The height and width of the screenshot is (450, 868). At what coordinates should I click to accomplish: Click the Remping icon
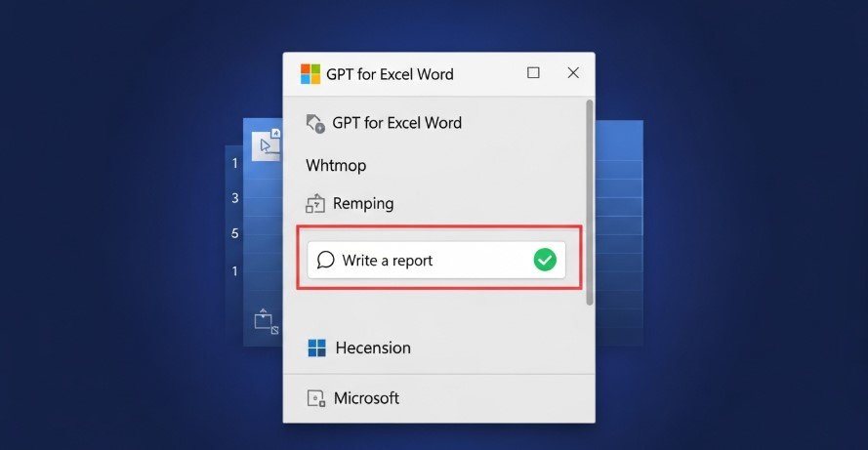tap(315, 204)
